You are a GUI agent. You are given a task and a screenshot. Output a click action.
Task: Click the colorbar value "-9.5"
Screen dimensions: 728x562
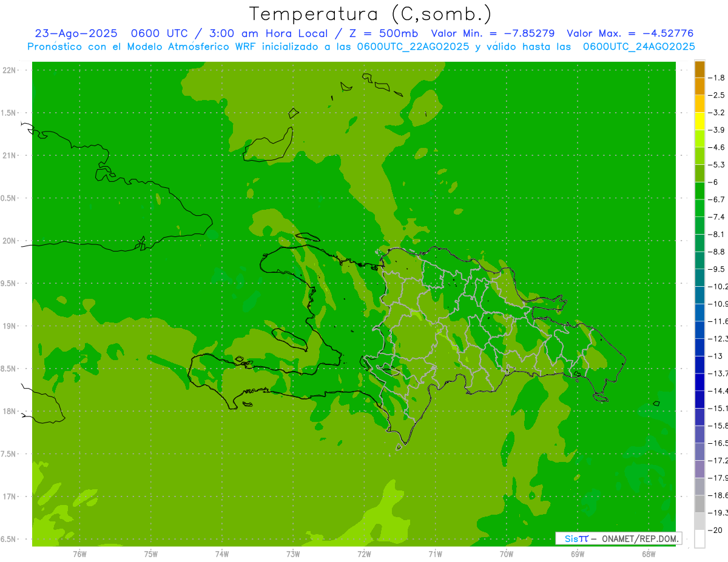click(718, 269)
